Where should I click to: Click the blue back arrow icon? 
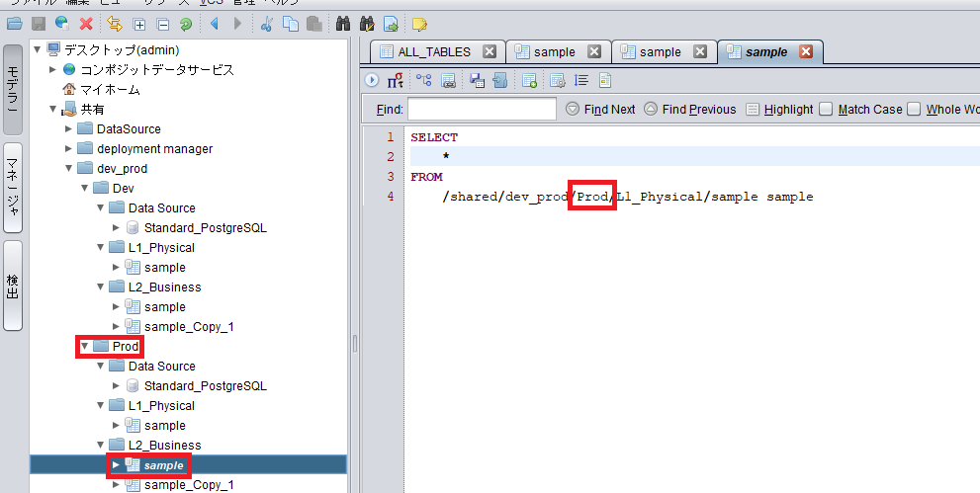[215, 24]
